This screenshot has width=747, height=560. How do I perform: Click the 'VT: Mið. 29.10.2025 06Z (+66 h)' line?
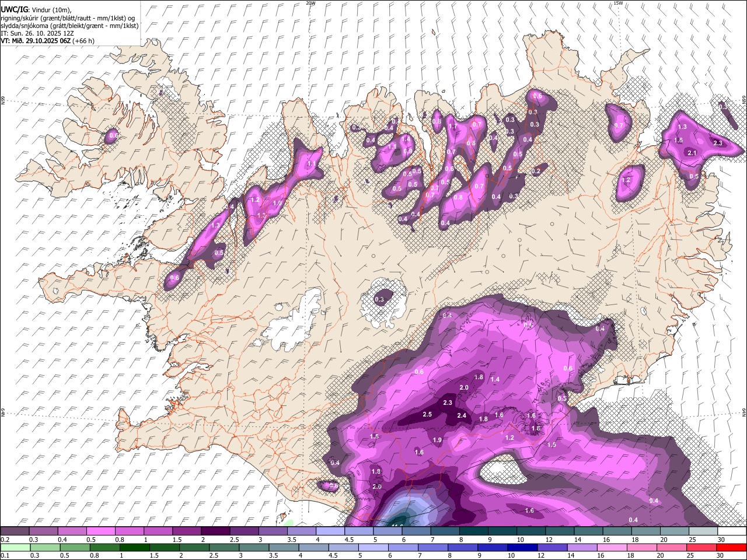point(47,41)
